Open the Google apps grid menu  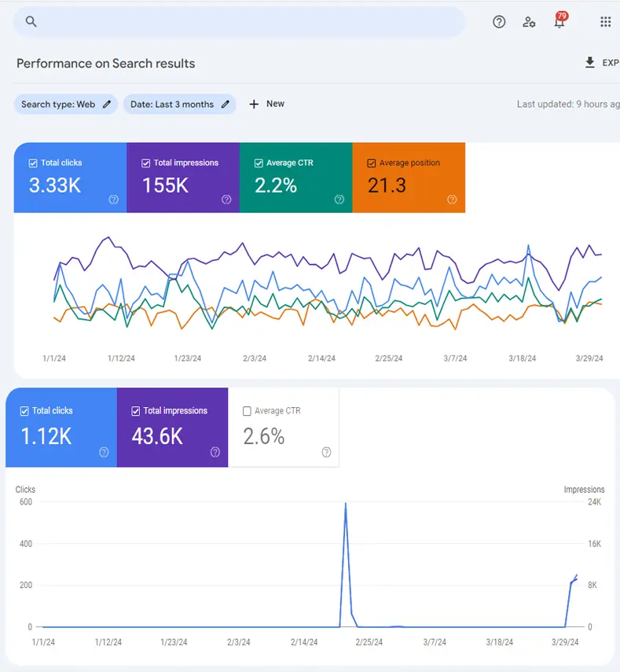point(605,21)
